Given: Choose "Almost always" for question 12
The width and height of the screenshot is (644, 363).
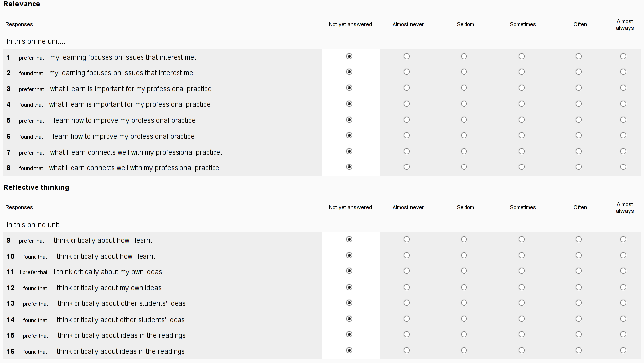Looking at the screenshot, I should [623, 287].
